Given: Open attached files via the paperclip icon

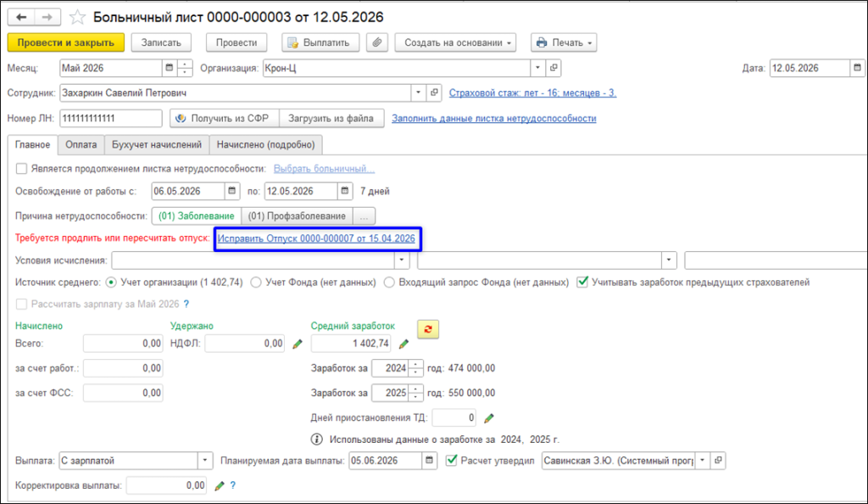Looking at the screenshot, I should tap(377, 42).
